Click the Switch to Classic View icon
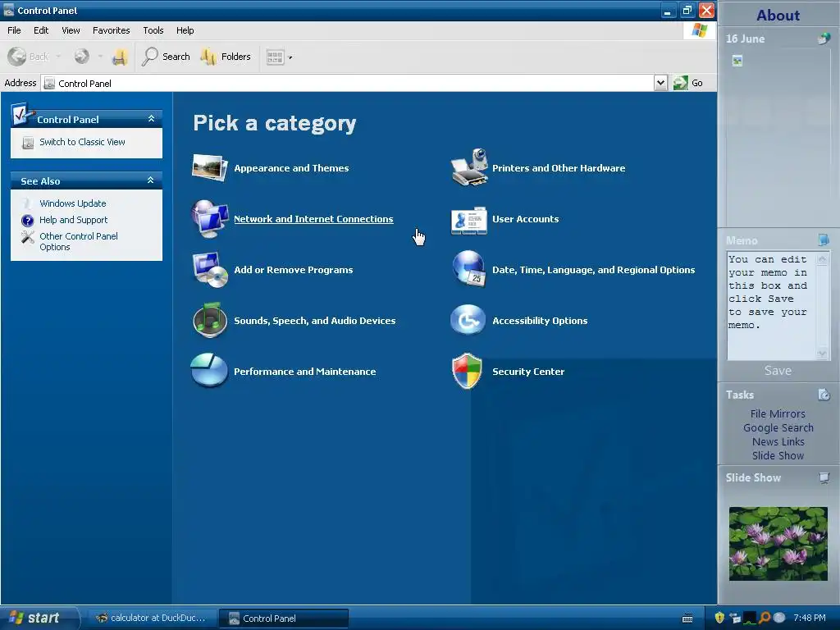840x630 pixels. coord(28,143)
